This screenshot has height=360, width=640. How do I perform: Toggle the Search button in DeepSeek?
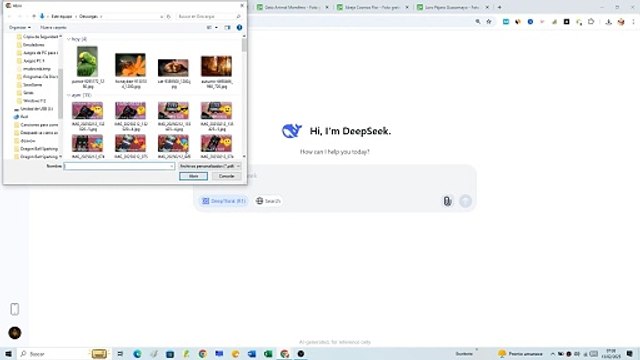coord(268,201)
